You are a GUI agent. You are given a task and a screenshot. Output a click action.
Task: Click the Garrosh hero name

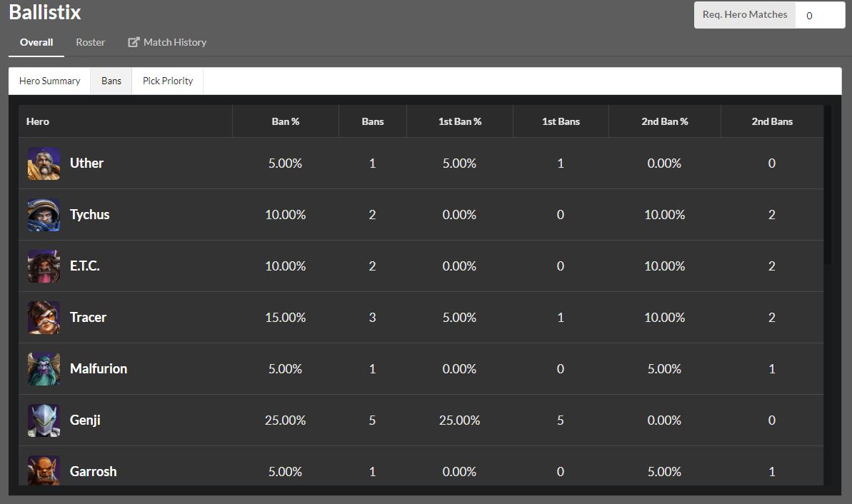point(94,471)
